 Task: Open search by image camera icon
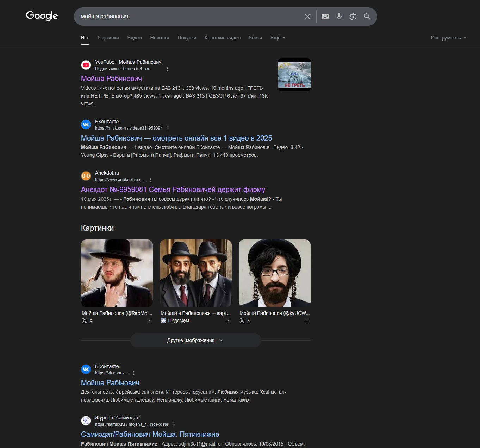pos(353,17)
